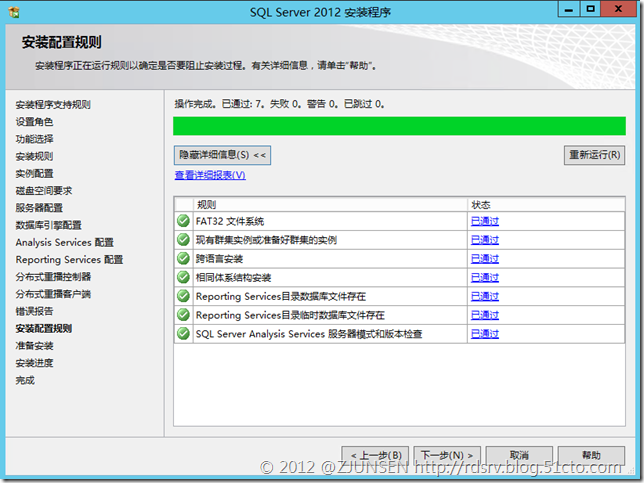
Task: Select 完成 step in sidebar
Action: tap(25, 380)
